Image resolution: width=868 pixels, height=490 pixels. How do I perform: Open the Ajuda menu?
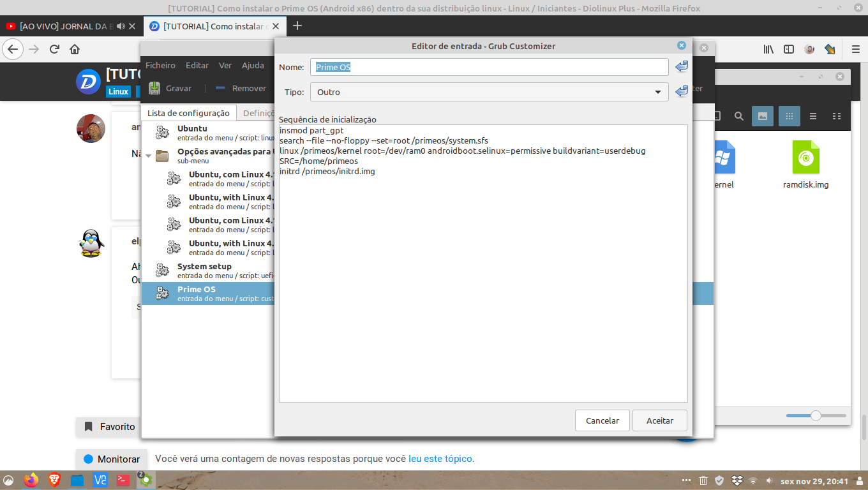(x=253, y=65)
